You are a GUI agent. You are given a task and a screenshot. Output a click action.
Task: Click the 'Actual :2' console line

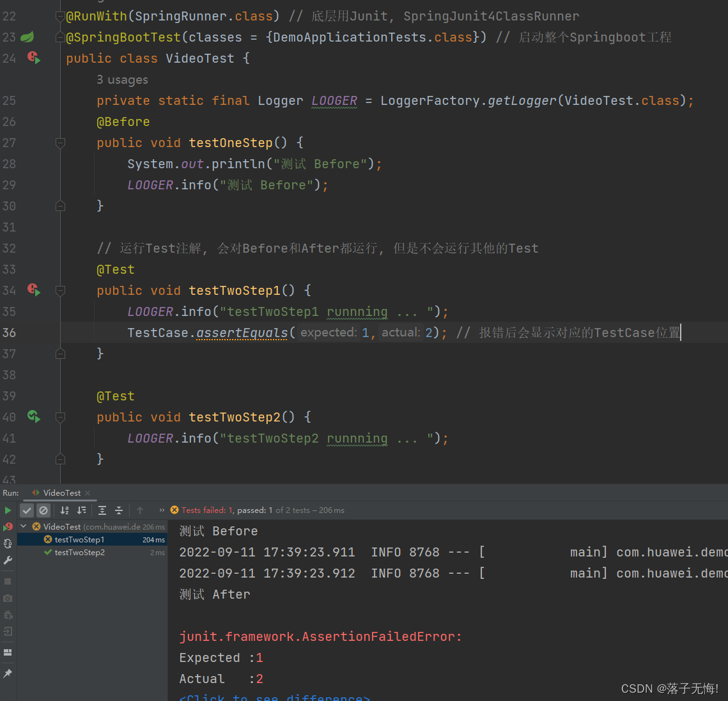(221, 679)
